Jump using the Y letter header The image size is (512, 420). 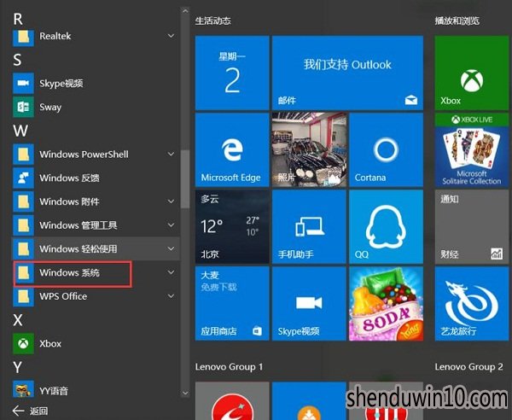[x=17, y=367]
